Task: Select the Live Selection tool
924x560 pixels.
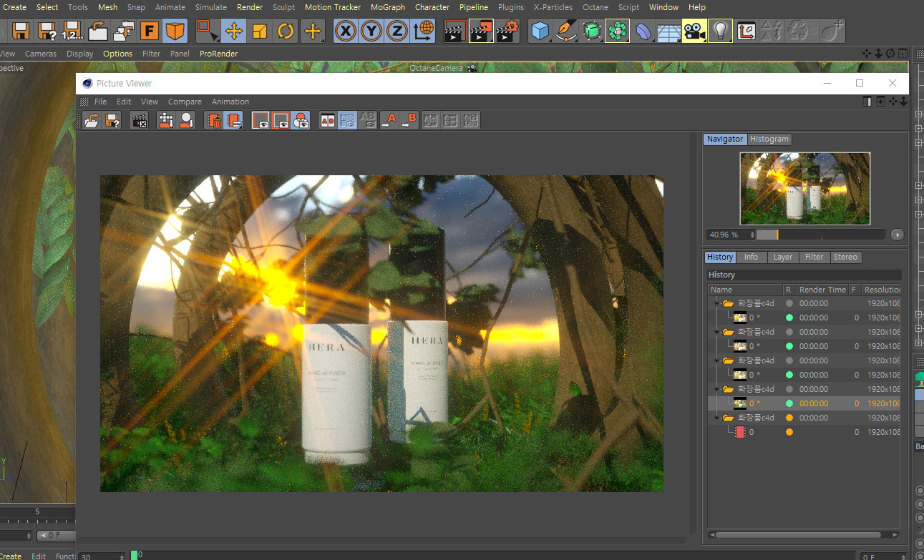Action: [208, 31]
